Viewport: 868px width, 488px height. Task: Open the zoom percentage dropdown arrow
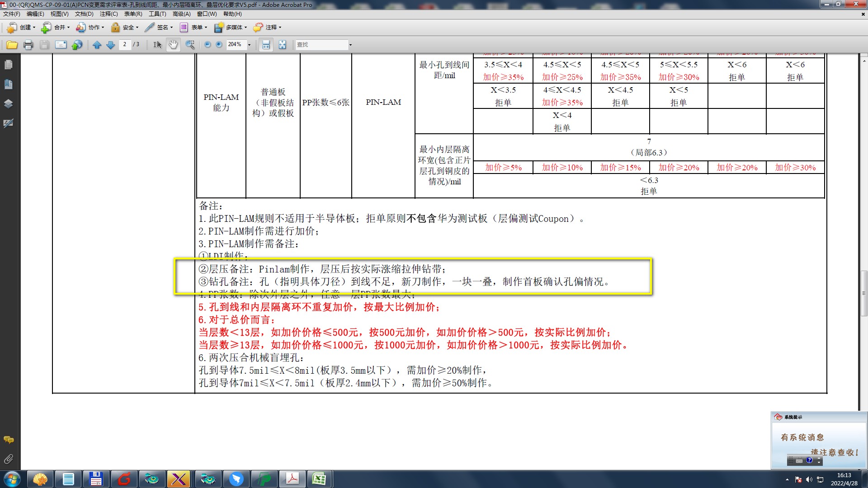[x=249, y=45]
